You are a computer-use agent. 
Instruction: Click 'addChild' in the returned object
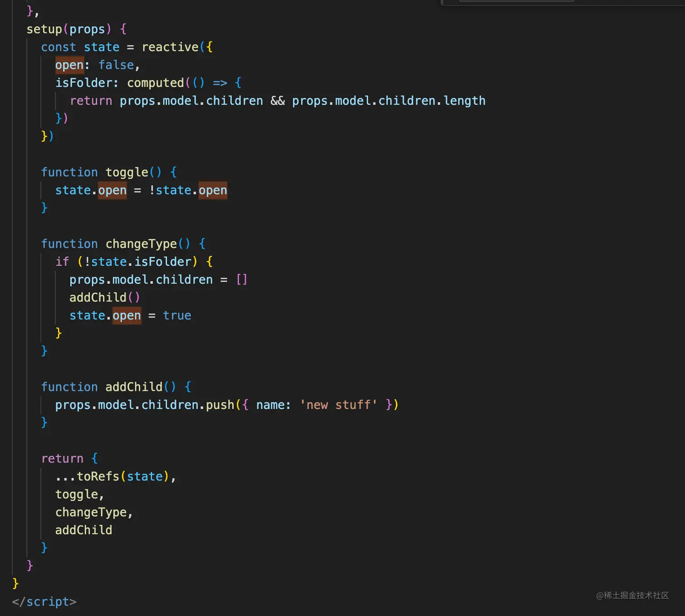pos(84,530)
